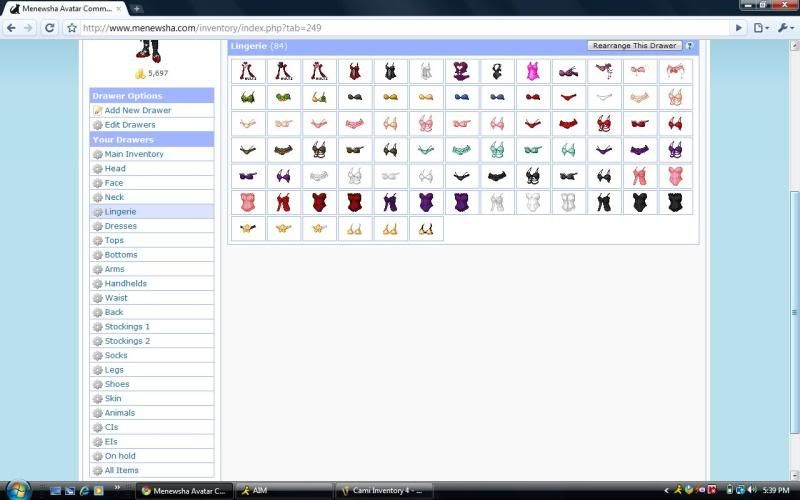800x500 pixels.
Task: Select first item in Lingerie grid
Action: 248,71
